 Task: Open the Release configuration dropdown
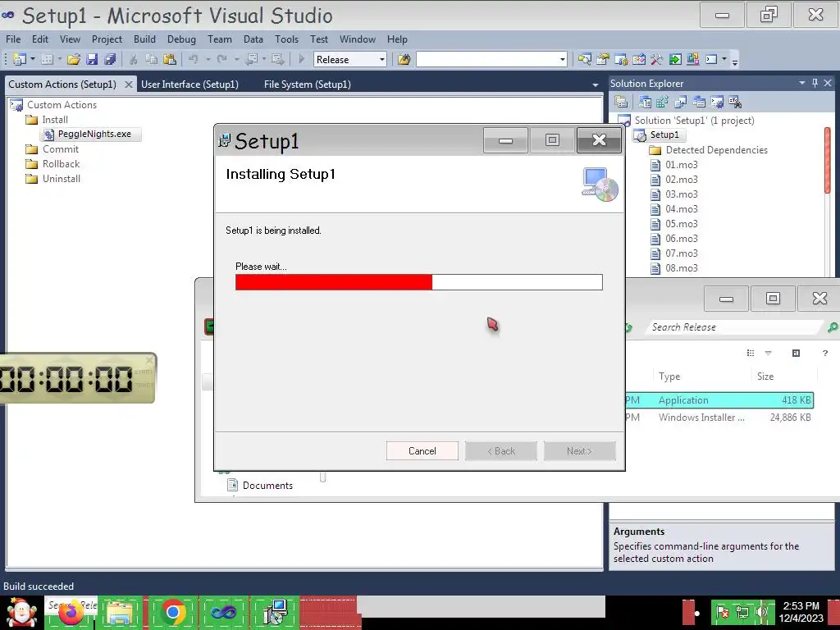(382, 59)
